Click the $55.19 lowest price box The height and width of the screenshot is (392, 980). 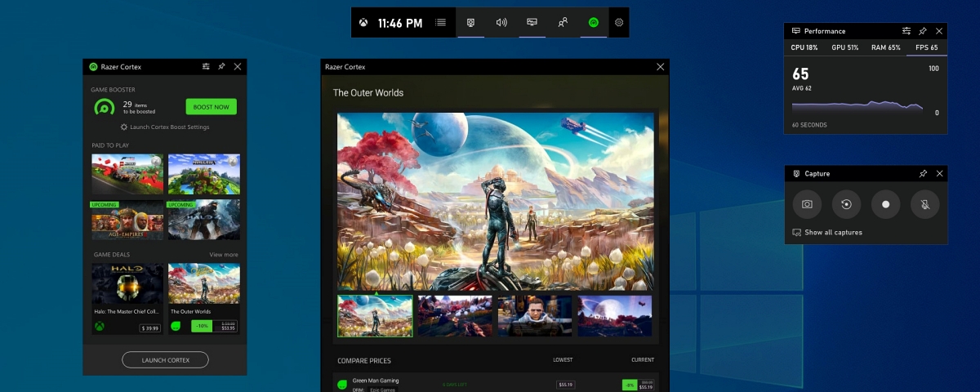pos(565,385)
